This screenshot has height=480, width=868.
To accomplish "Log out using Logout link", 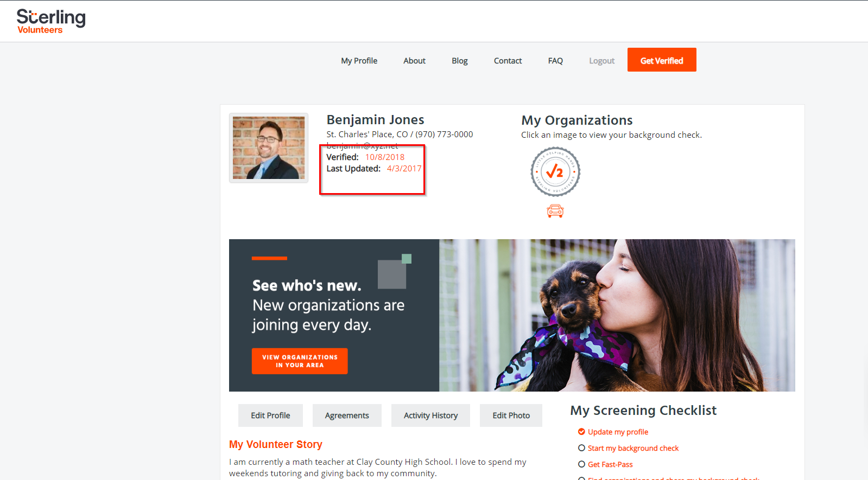I will (x=602, y=61).
